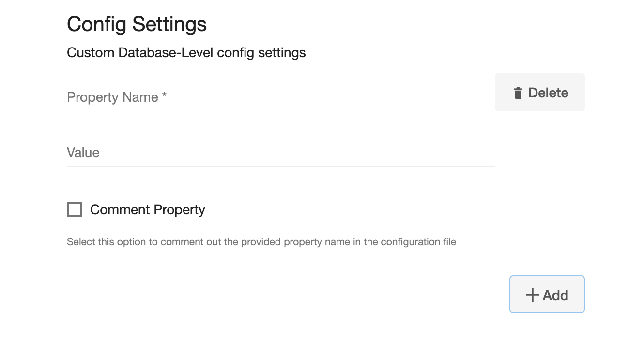This screenshot has height=350, width=644.
Task: Click the word "Add" on the button
Action: pyautogui.click(x=555, y=295)
